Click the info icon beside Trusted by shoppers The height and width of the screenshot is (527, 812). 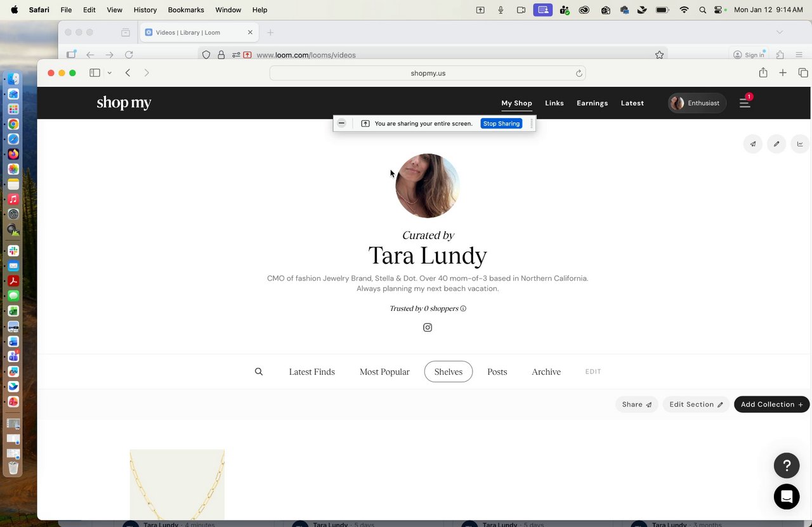(463, 309)
